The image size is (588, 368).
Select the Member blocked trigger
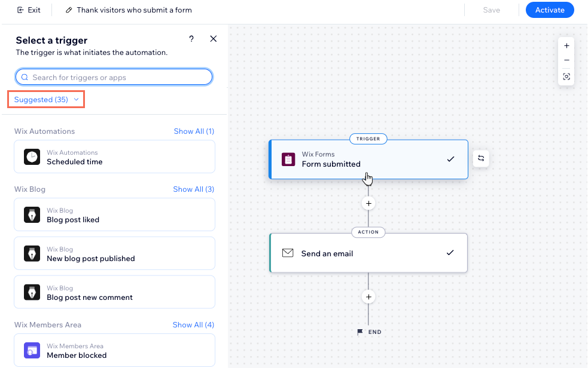click(x=114, y=351)
